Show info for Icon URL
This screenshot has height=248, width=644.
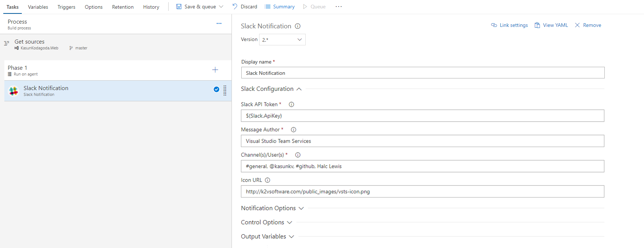point(267,180)
